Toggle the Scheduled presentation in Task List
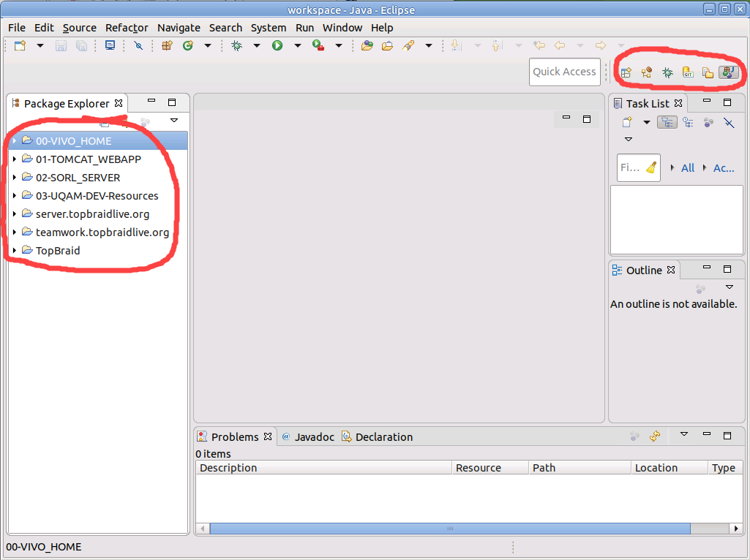 [689, 122]
